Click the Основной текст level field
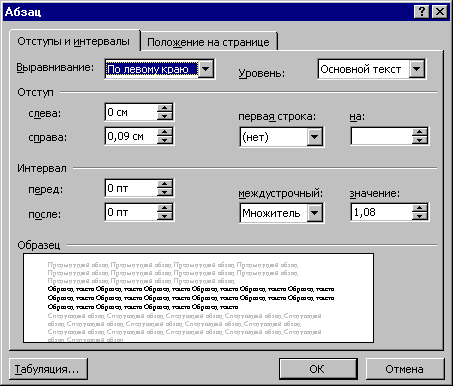 point(364,69)
